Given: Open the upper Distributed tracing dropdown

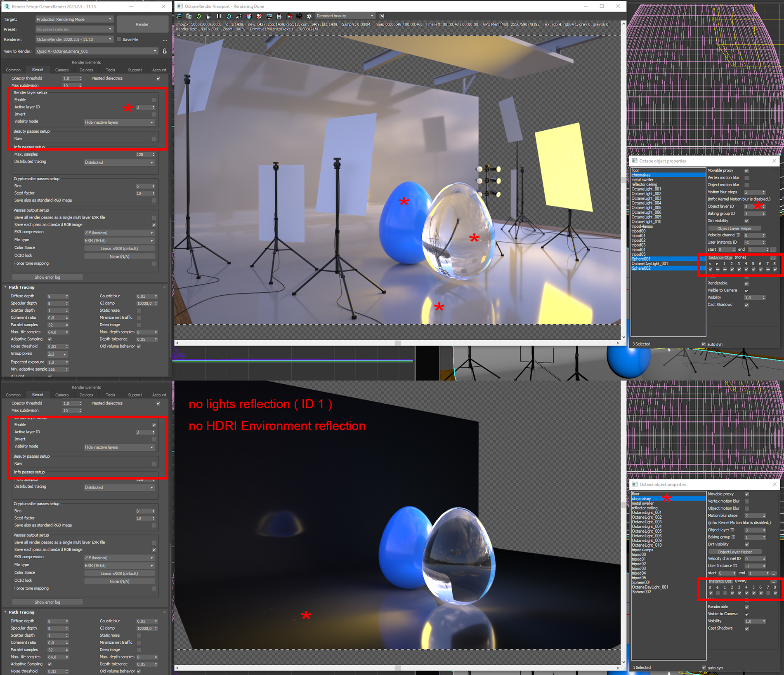Looking at the screenshot, I should [x=119, y=162].
